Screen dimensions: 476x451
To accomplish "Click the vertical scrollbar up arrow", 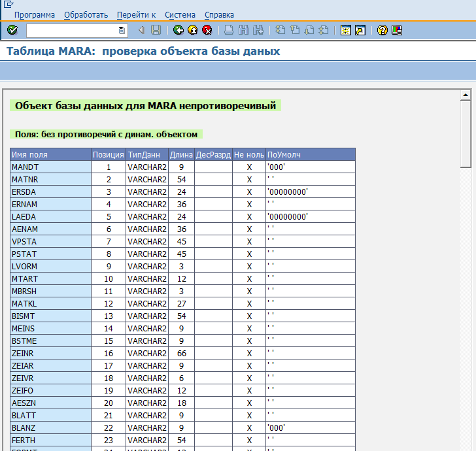I will (x=466, y=96).
